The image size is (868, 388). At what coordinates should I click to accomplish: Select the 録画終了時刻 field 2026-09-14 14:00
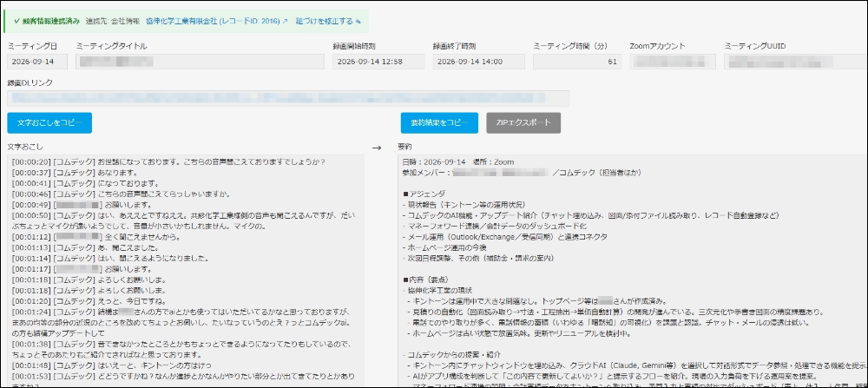point(479,62)
